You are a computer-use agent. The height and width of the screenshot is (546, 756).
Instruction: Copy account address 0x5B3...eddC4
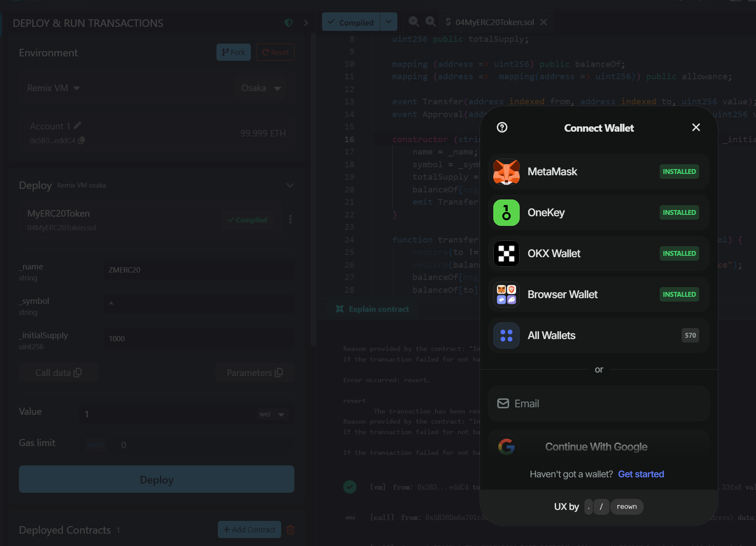click(81, 140)
